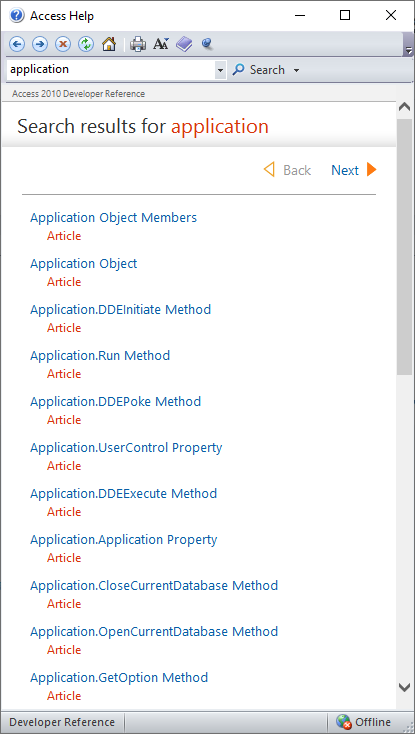Screen dimensions: 415x734
Task: Click 'Article' label under Application.Run Method
Action: click(64, 374)
